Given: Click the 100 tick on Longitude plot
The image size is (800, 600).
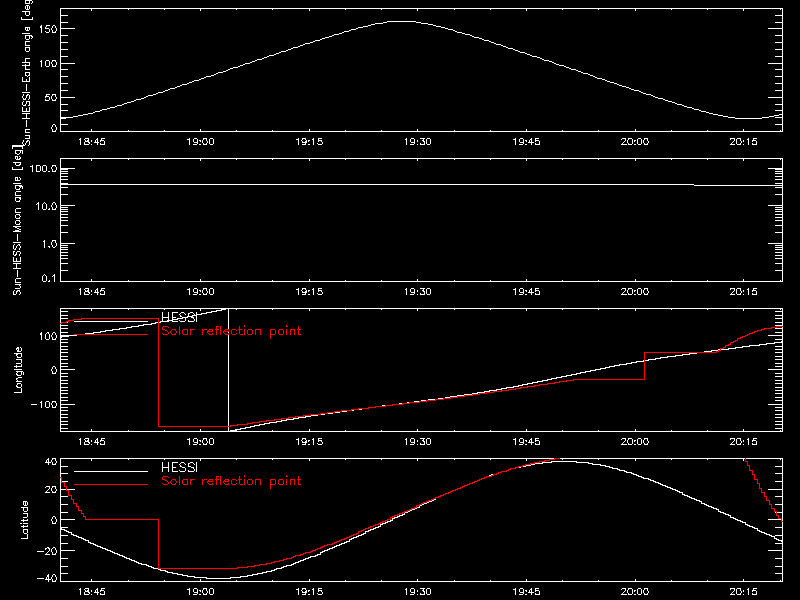Looking at the screenshot, I should coord(48,336).
